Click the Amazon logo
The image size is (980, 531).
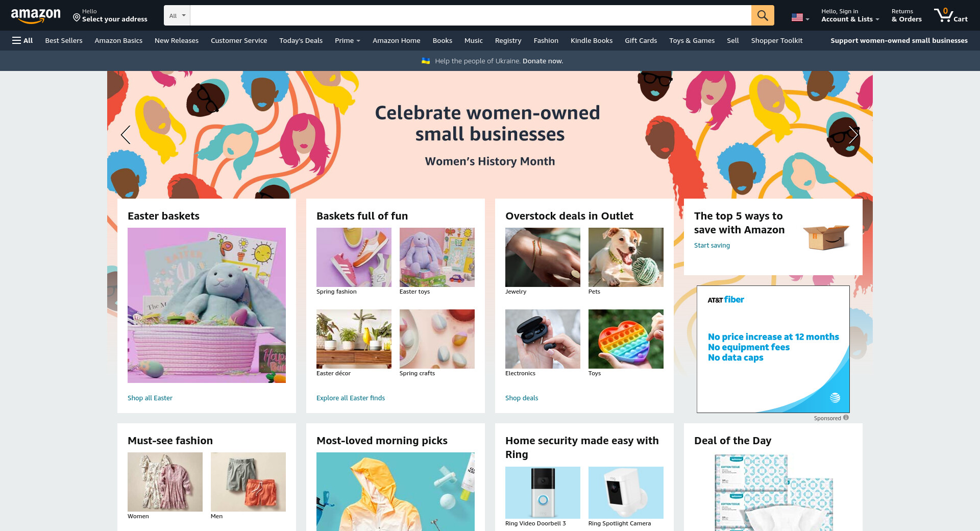tap(36, 16)
